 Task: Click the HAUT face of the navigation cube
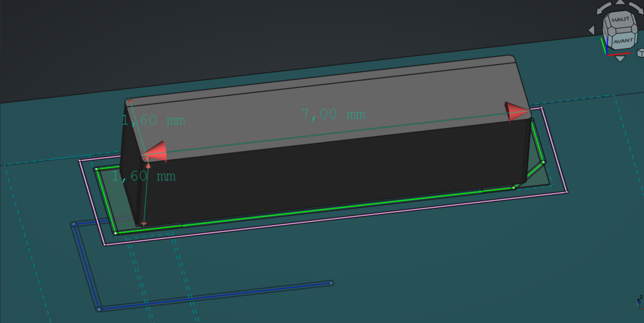(620, 19)
